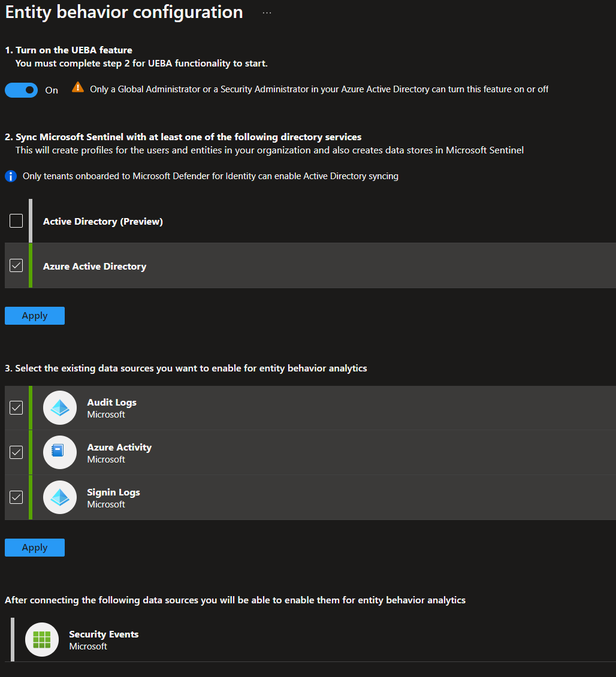Image resolution: width=616 pixels, height=677 pixels.
Task: Uncheck the Azure Active Directory checkbox
Action: click(x=16, y=265)
